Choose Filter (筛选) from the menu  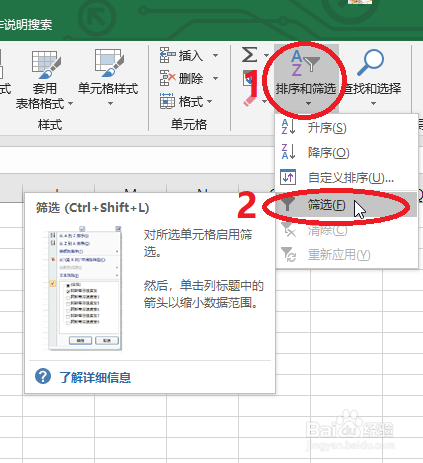346,205
